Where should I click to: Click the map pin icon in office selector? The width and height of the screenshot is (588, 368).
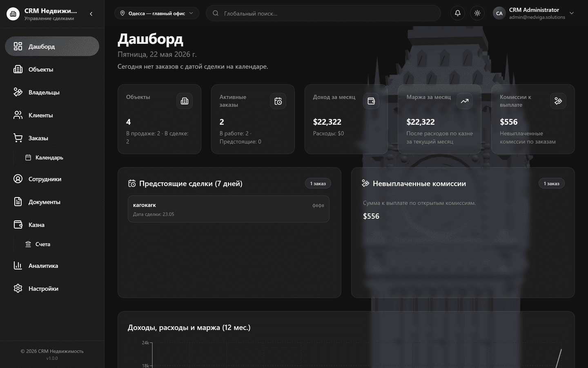122,13
